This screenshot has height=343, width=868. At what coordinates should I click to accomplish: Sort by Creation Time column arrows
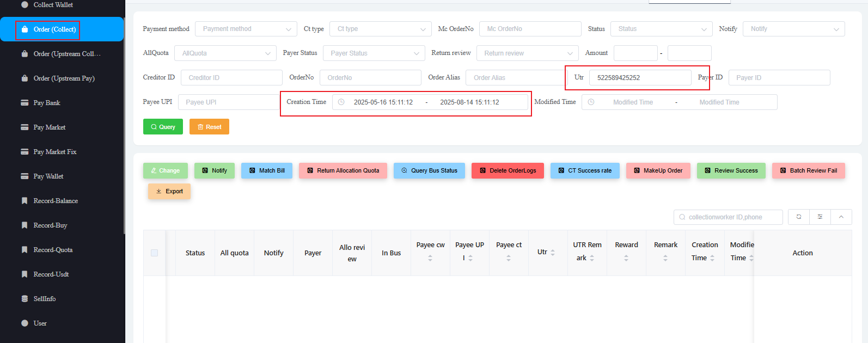point(712,258)
